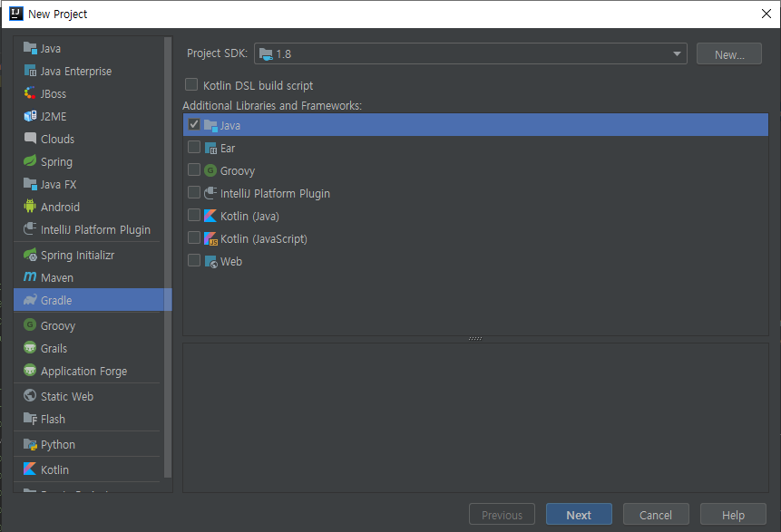Click the Web framework icon

pyautogui.click(x=210, y=261)
